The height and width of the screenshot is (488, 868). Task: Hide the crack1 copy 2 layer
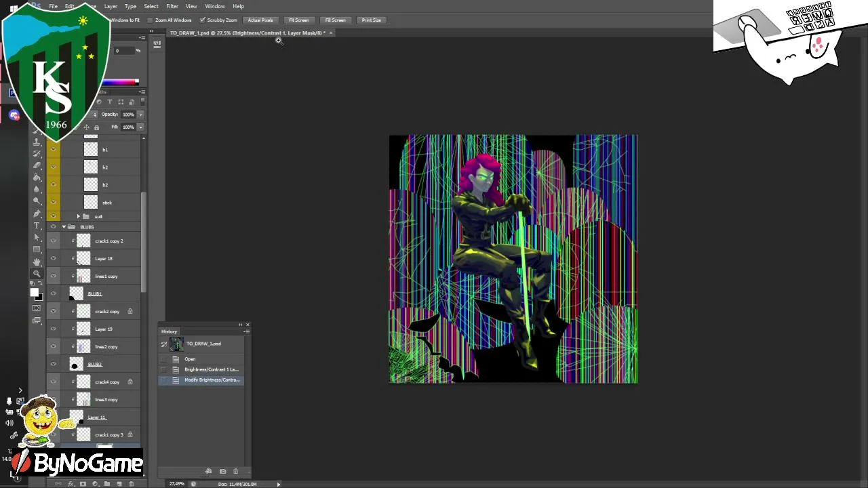pyautogui.click(x=54, y=241)
